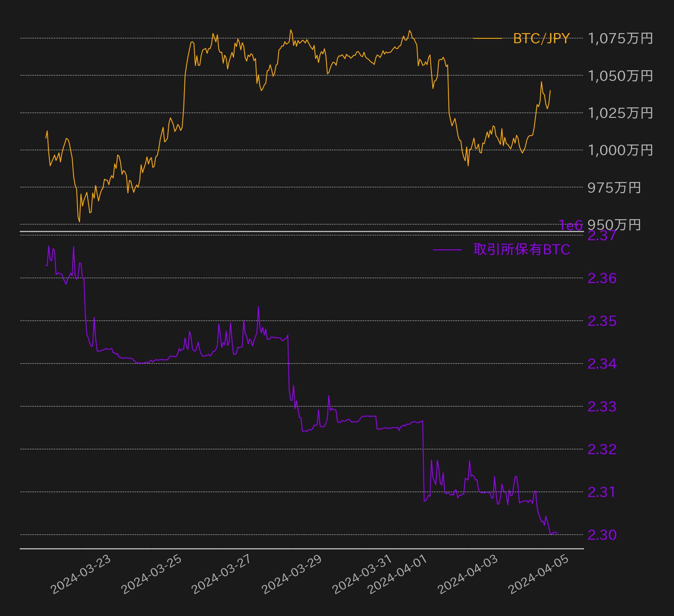Click the BTC/JPY legend label
Viewport: 674px width, 616px height.
click(x=541, y=38)
